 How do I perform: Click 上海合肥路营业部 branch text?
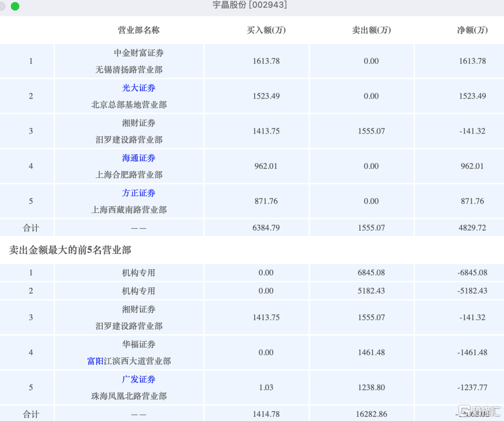click(x=129, y=175)
